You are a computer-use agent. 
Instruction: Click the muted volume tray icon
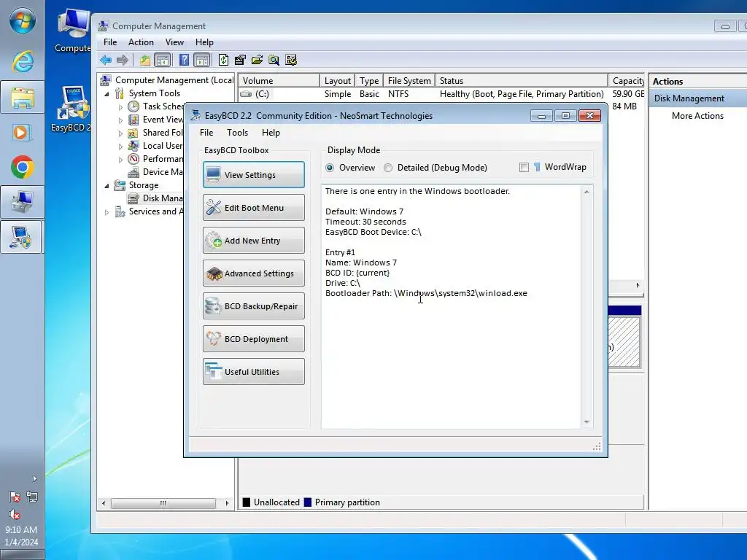(15, 514)
